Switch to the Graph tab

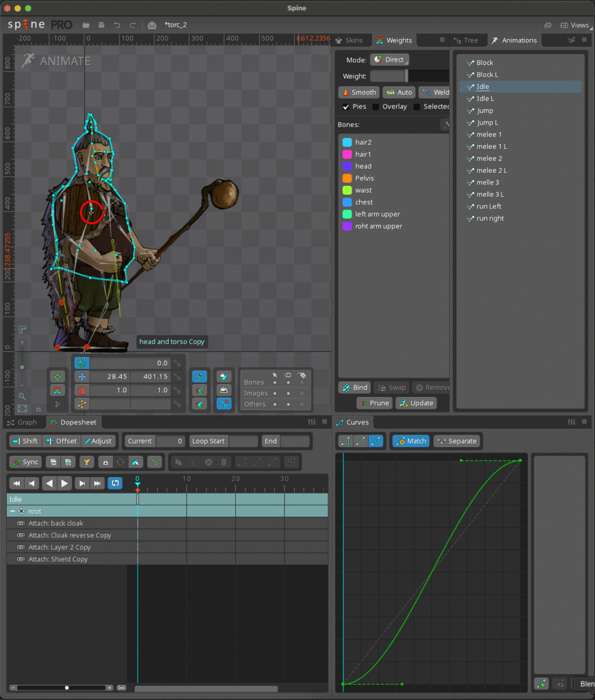[23, 422]
